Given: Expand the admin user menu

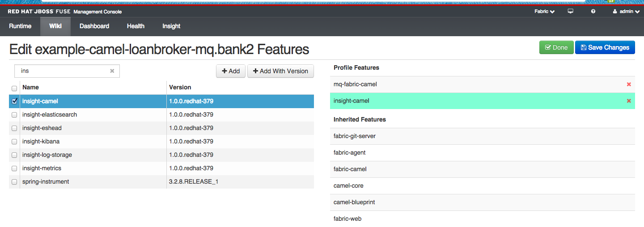Looking at the screenshot, I should click(x=626, y=12).
